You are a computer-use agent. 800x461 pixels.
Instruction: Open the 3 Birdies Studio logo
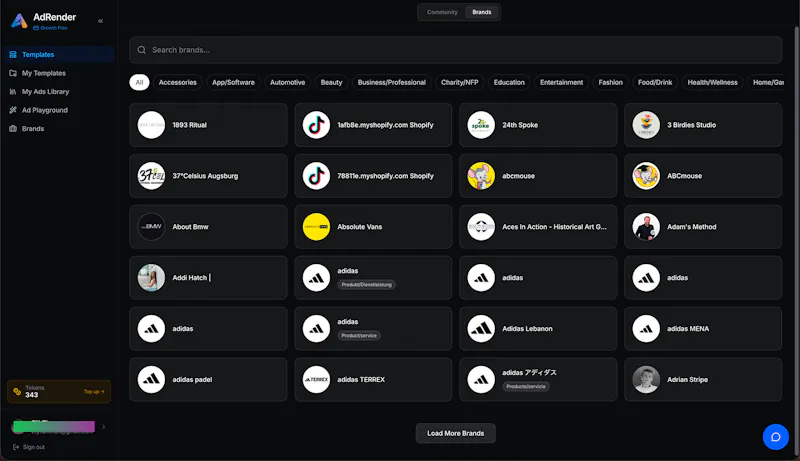click(x=646, y=125)
